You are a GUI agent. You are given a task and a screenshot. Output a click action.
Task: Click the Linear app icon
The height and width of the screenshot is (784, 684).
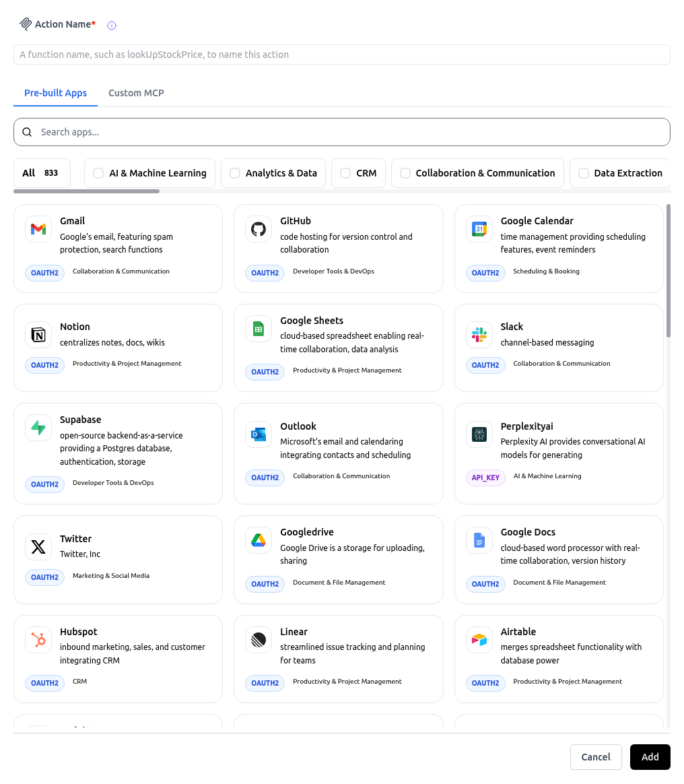pos(259,640)
